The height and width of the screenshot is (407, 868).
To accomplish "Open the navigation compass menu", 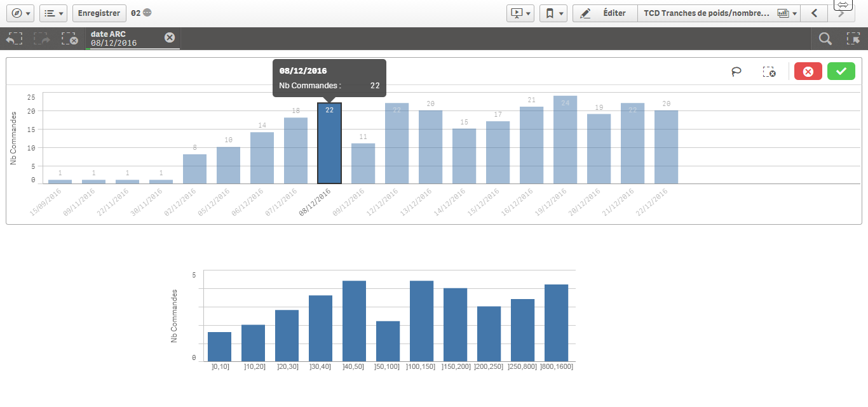I will coord(18,13).
